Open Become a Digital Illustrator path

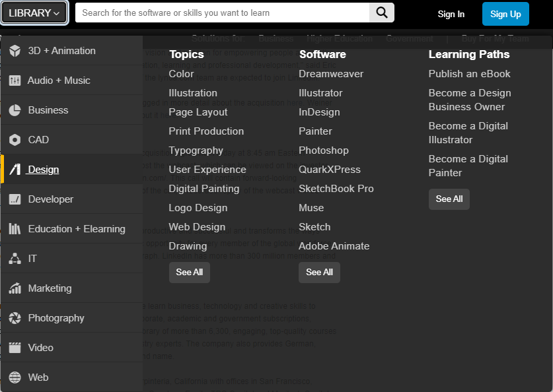point(468,133)
